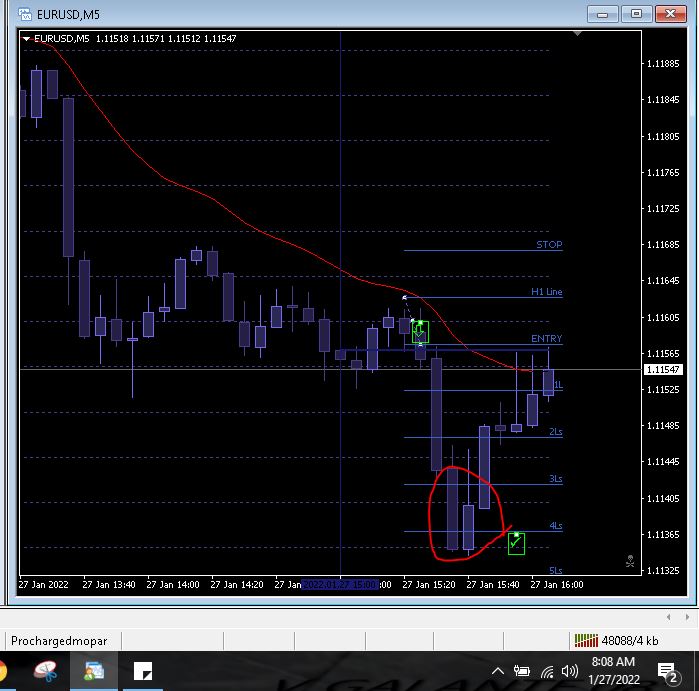Click the battery power tray icon

coord(521,671)
